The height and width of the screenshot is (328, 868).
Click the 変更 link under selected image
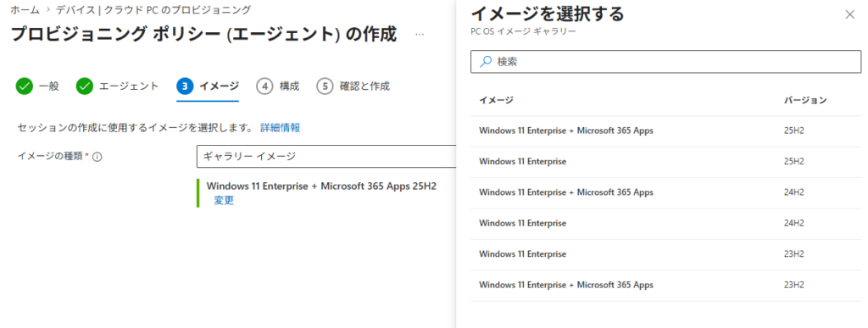(224, 200)
